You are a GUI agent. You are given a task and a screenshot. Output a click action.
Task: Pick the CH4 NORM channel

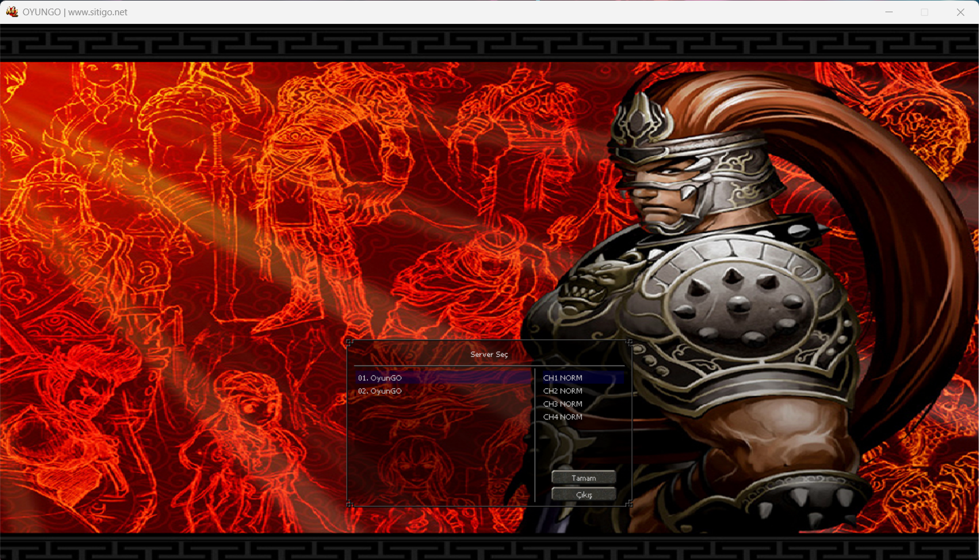[x=583, y=417]
